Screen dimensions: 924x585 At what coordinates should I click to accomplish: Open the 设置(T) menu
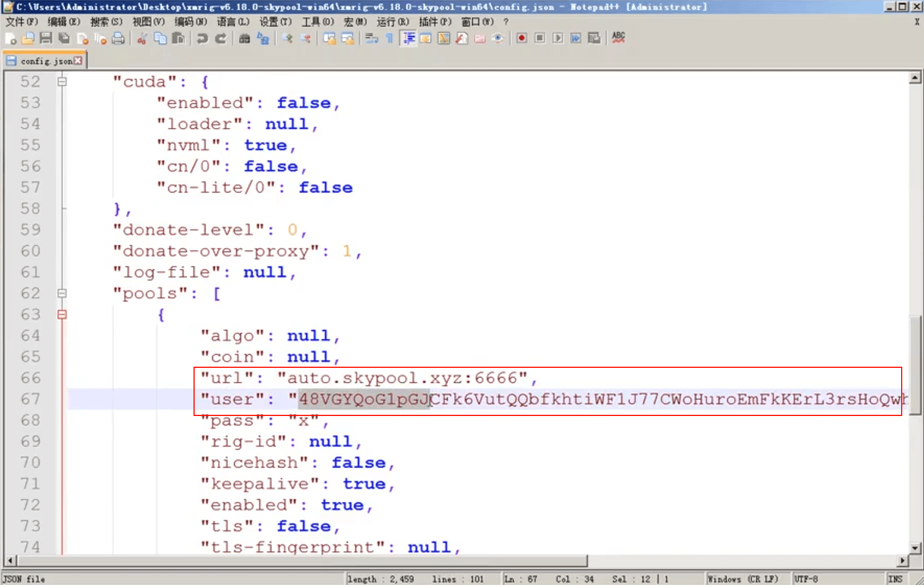coord(275,22)
